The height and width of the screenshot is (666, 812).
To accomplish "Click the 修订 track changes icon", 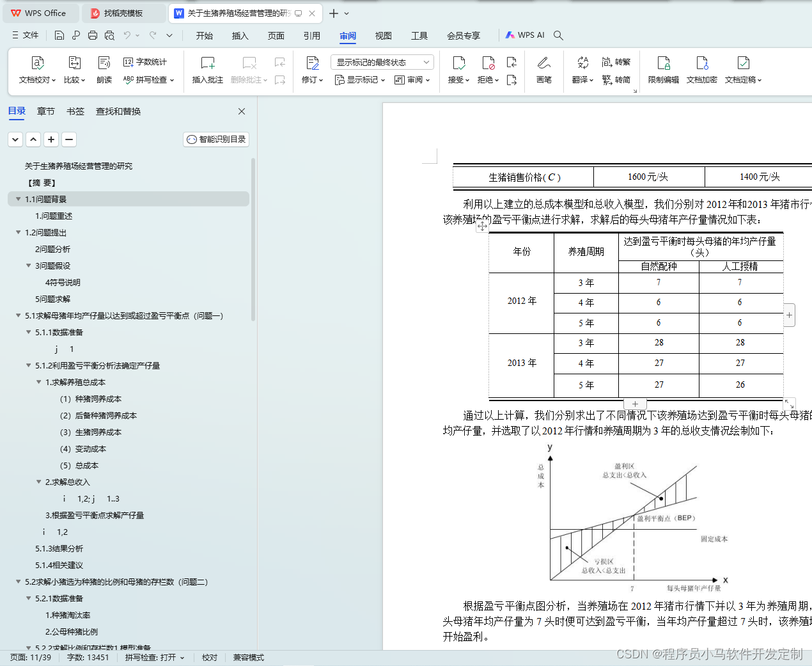I will [x=313, y=63].
